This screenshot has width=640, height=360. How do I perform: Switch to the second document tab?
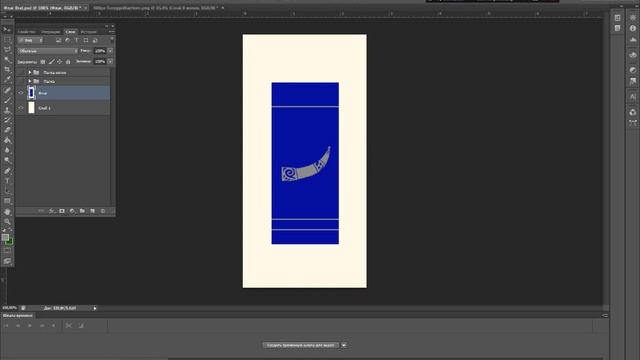(x=156, y=8)
